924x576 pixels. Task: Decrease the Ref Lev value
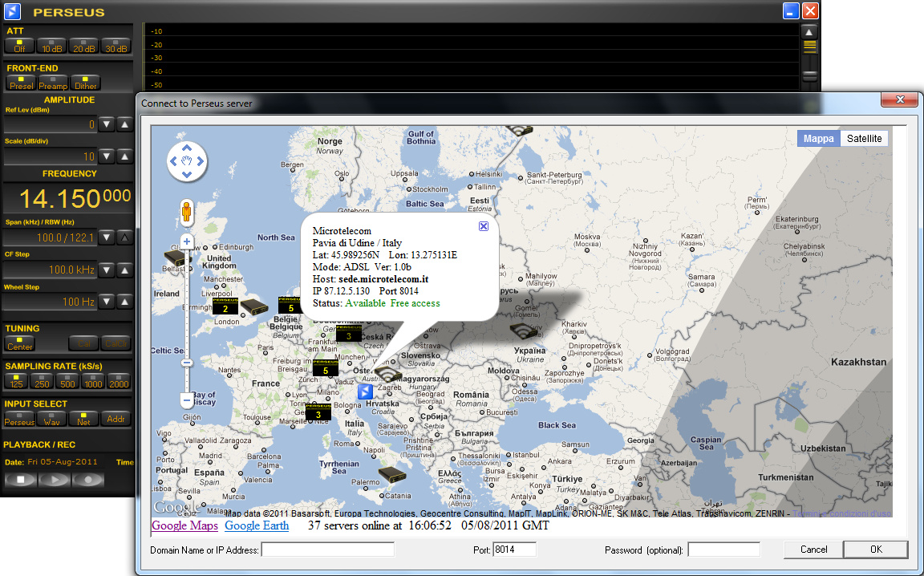(x=106, y=124)
